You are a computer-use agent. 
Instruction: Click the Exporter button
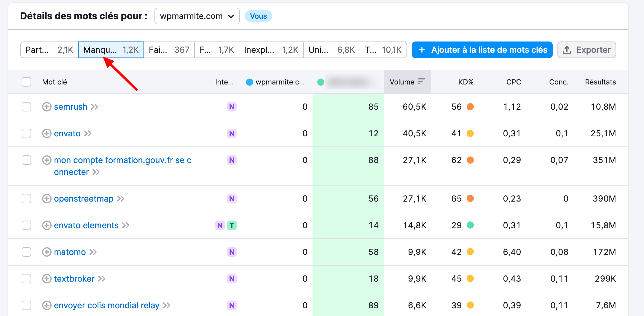(x=586, y=50)
